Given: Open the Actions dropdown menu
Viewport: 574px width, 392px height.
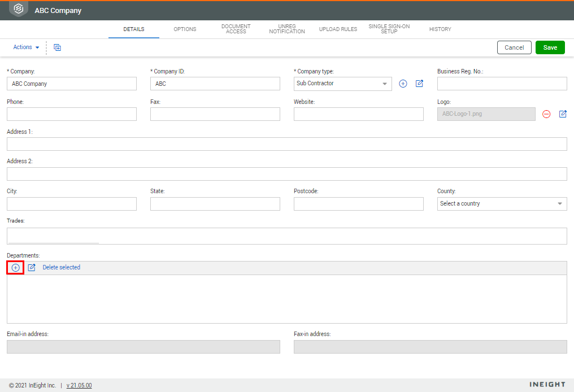Looking at the screenshot, I should [x=26, y=47].
